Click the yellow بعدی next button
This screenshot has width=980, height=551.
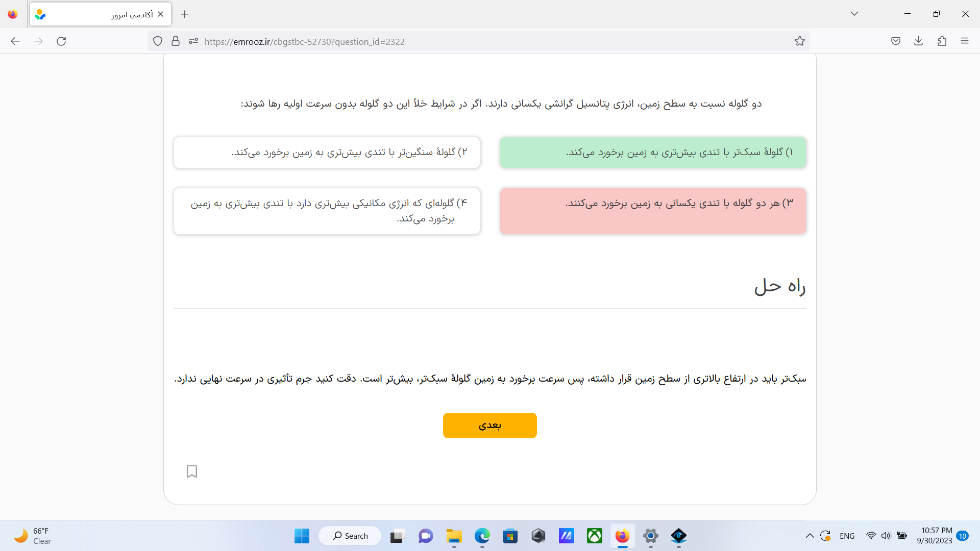(x=489, y=425)
